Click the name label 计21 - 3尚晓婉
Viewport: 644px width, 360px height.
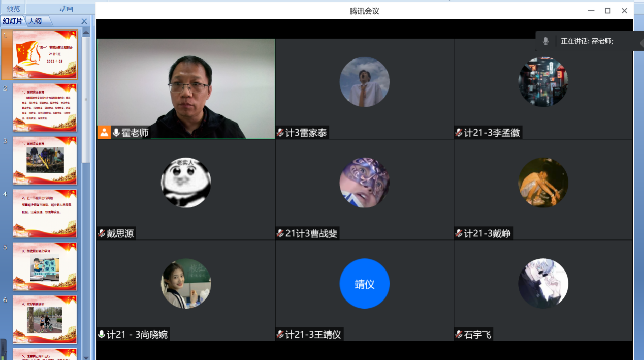point(137,334)
